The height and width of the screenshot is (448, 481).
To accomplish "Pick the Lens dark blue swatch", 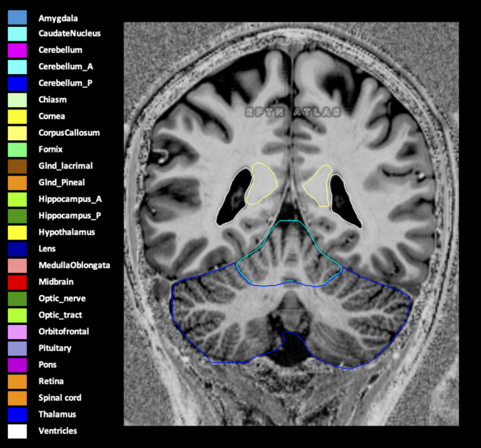I will point(17,249).
